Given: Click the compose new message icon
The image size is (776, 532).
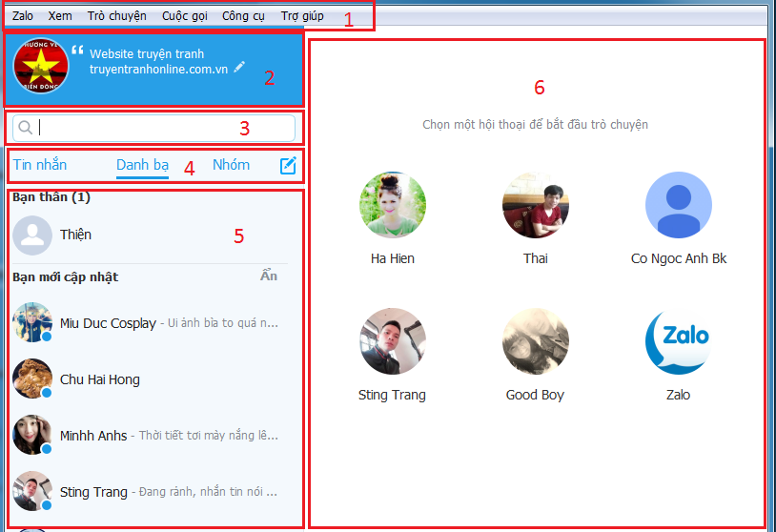Looking at the screenshot, I should click(x=288, y=166).
